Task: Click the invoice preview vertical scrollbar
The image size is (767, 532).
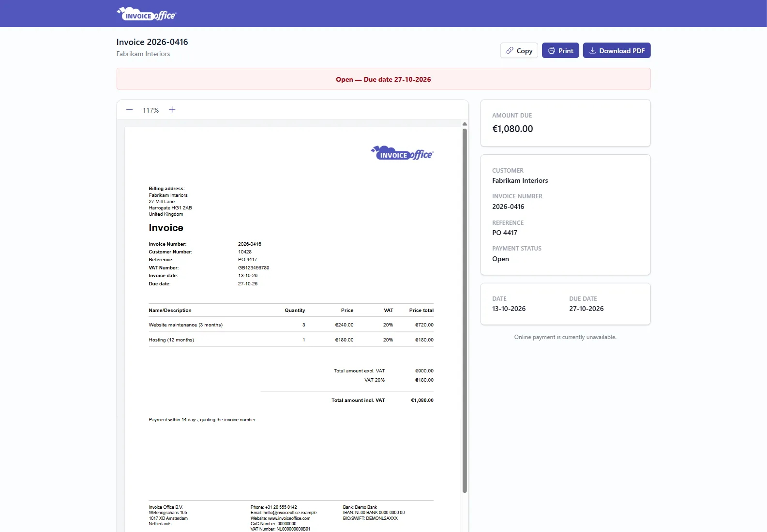Action: pyautogui.click(x=465, y=310)
